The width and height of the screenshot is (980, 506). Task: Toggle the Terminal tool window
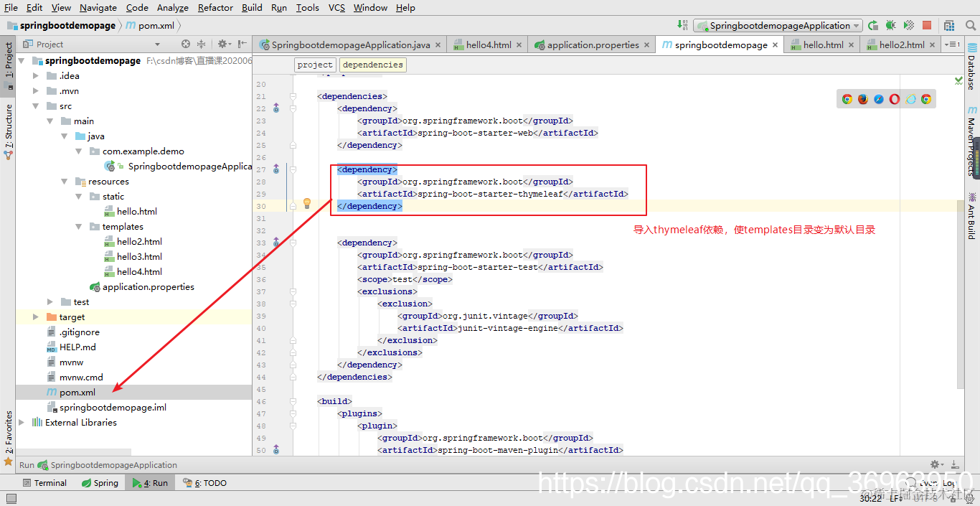point(44,483)
